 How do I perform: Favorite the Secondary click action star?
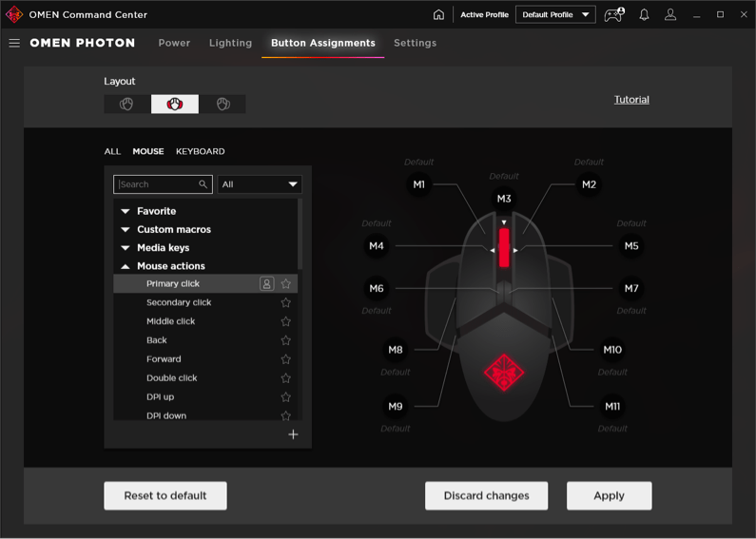coord(285,302)
